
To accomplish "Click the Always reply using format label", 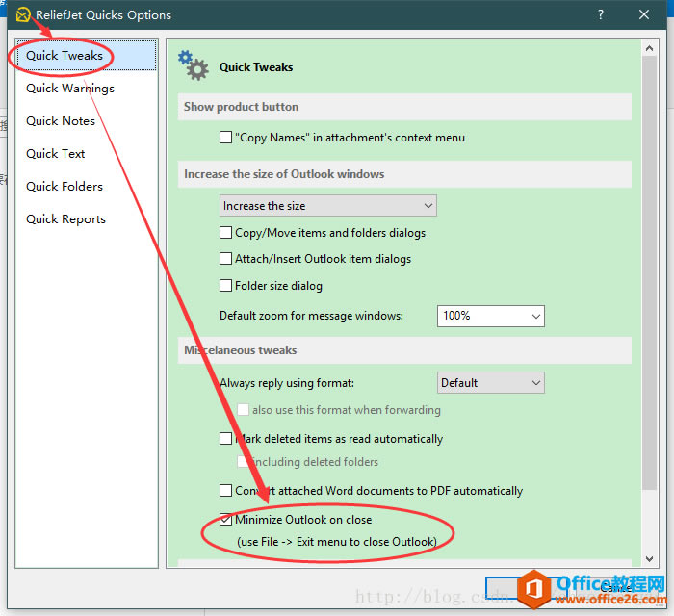I will (287, 383).
